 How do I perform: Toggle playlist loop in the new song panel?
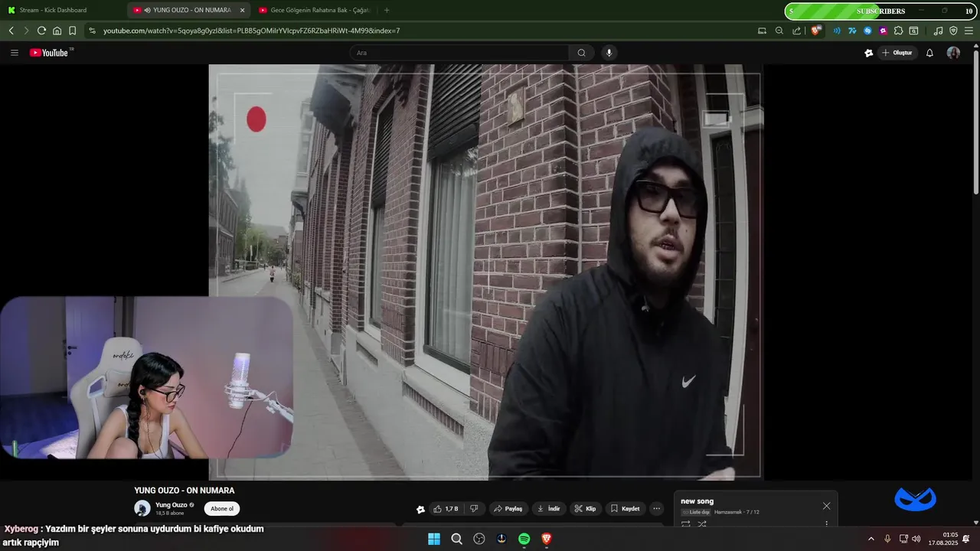pos(685,524)
